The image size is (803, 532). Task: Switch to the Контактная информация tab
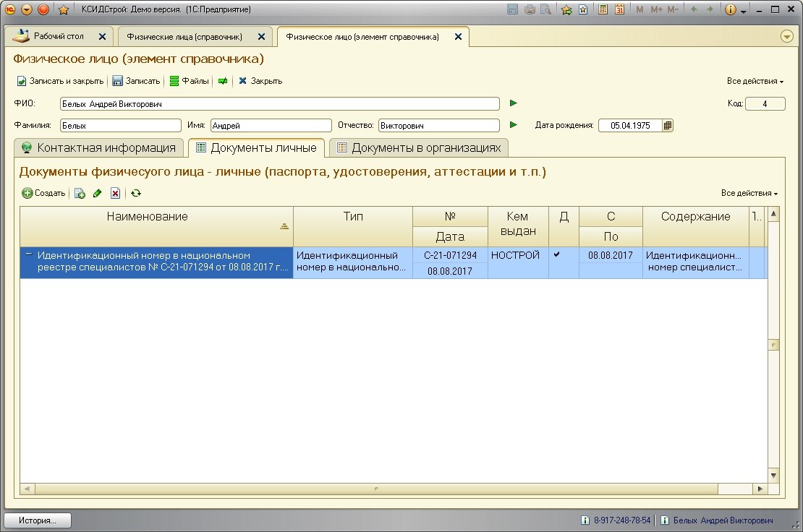coord(98,147)
